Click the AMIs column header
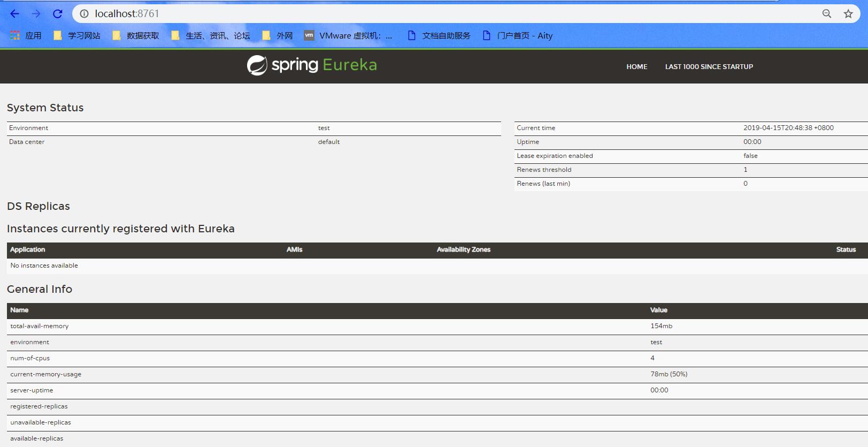Image resolution: width=868 pixels, height=447 pixels. coord(295,249)
